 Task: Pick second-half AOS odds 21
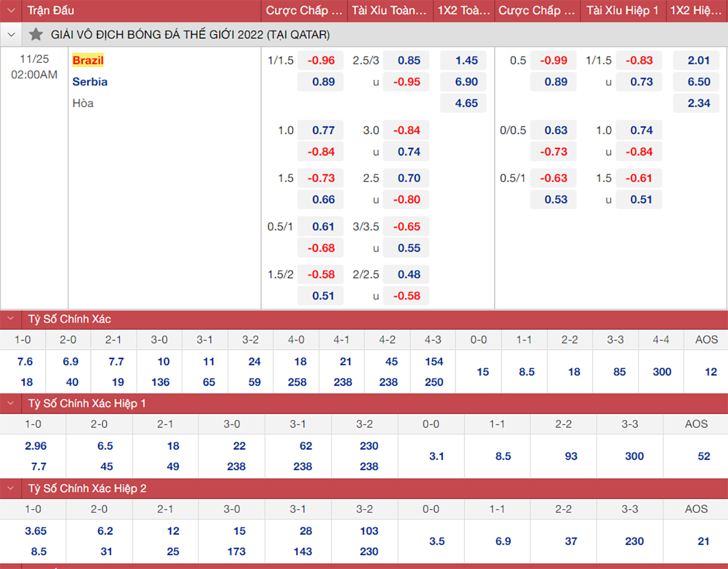pos(704,541)
